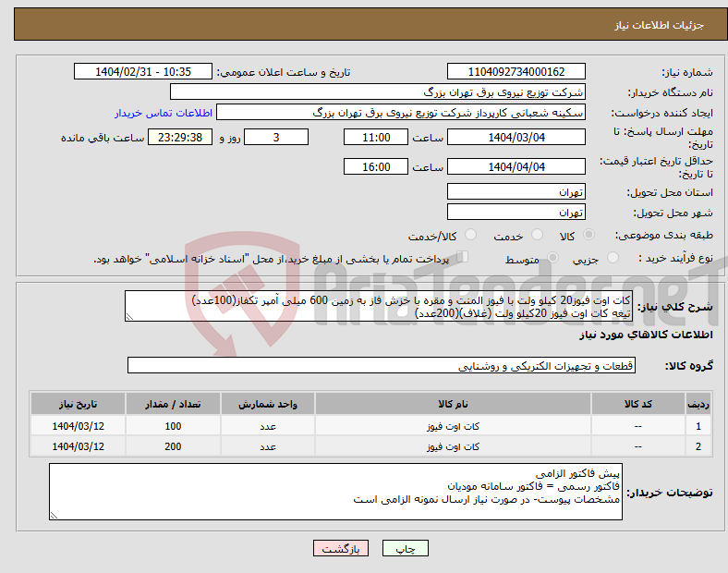Viewport: 728px width, 573px height.
Task: Click unit عدد in row 2
Action: pyautogui.click(x=268, y=446)
